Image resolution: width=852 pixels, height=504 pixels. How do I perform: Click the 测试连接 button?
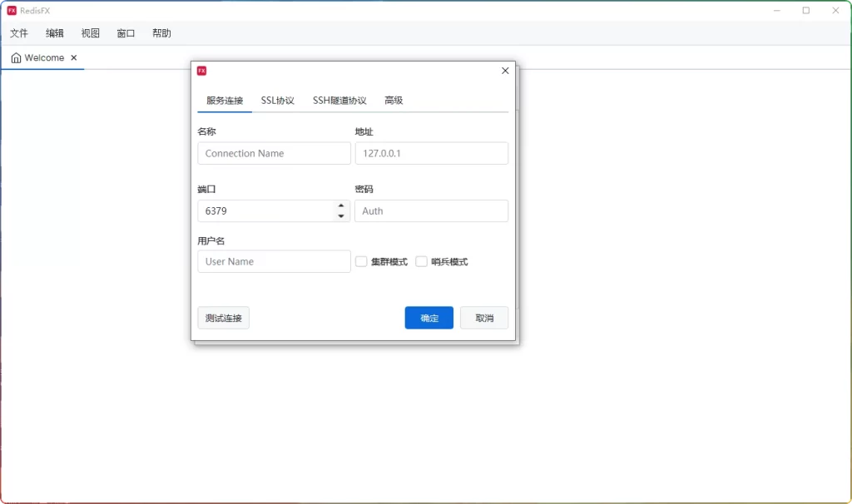tap(223, 318)
